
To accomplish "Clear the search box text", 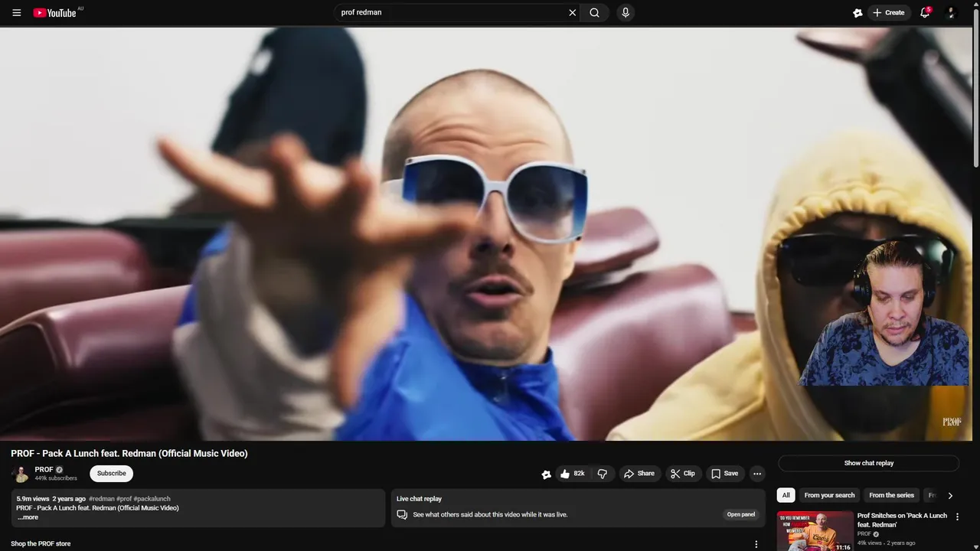I will [x=572, y=13].
